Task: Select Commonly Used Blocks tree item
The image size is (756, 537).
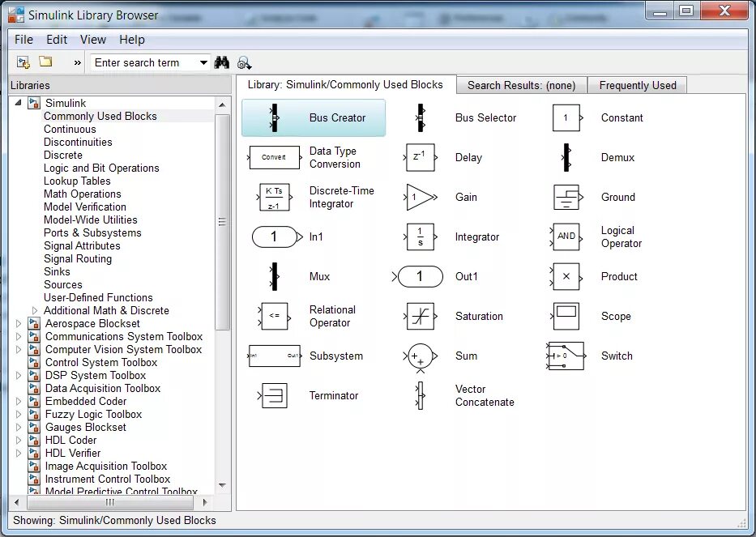Action: point(100,116)
